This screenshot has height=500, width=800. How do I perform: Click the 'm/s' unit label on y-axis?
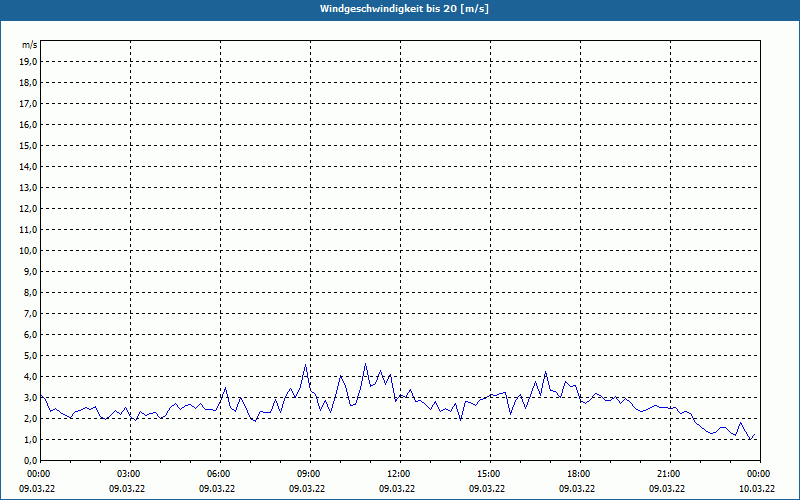click(30, 45)
